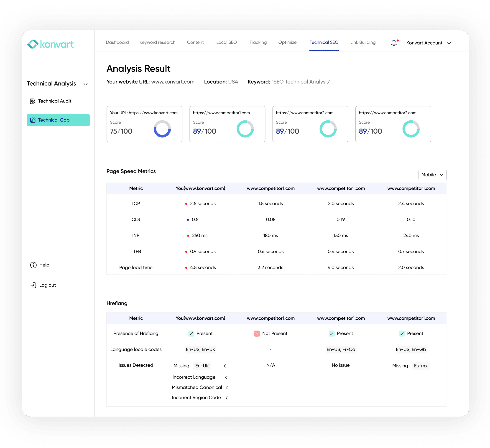This screenshot has width=490, height=448.
Task: Click the Technical Audit icon
Action: pos(33,101)
